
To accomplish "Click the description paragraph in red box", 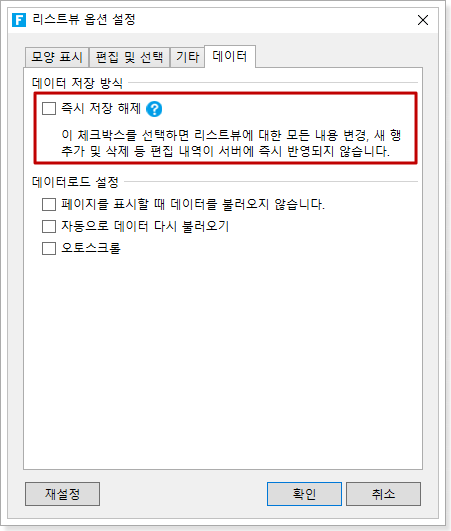I will click(x=231, y=143).
